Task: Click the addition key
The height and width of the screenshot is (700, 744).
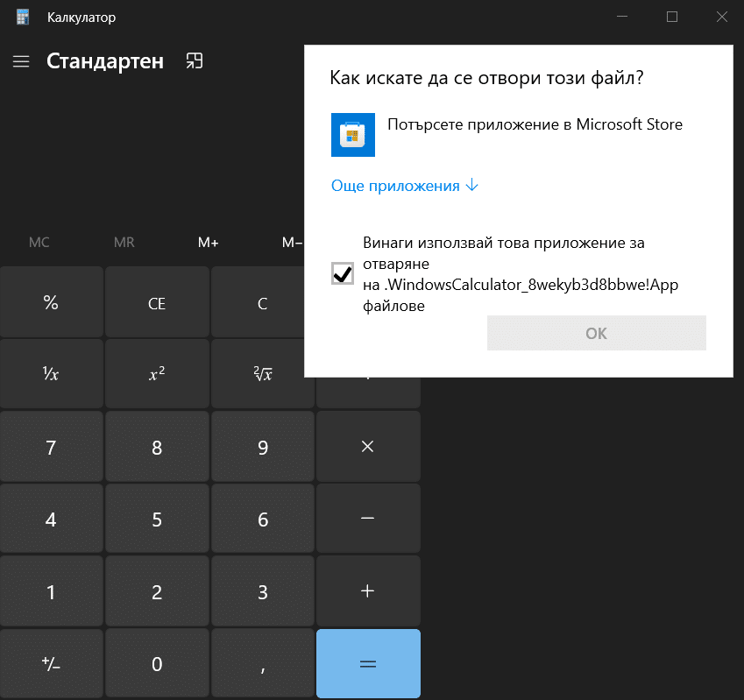Action: 368,590
